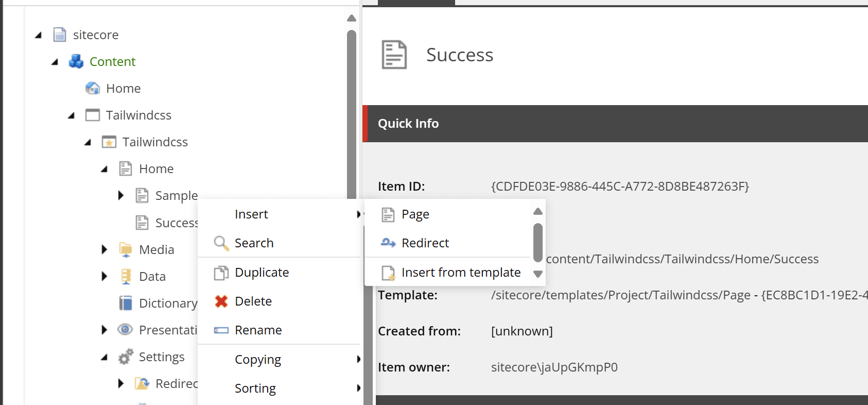This screenshot has height=405, width=868.
Task: Expand the Media folder node
Action: click(105, 250)
